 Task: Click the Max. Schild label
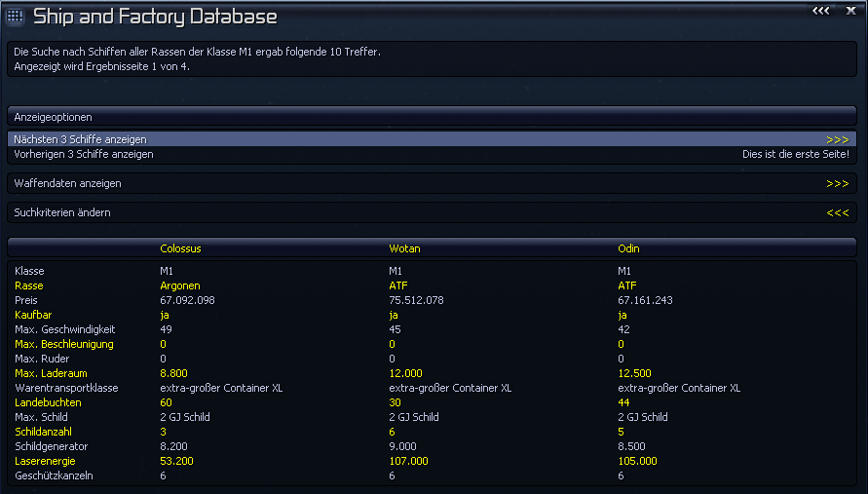(x=42, y=417)
